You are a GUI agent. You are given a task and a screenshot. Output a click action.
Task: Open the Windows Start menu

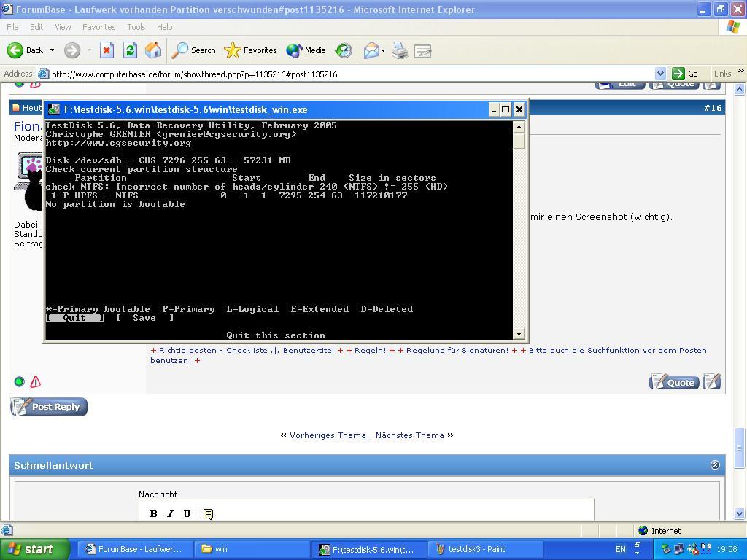(34, 549)
